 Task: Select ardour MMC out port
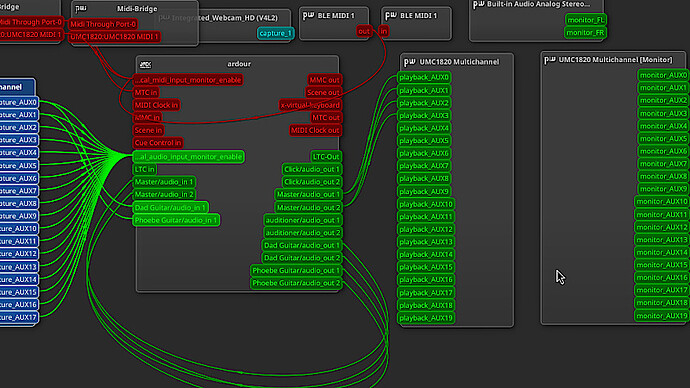pyautogui.click(x=325, y=80)
